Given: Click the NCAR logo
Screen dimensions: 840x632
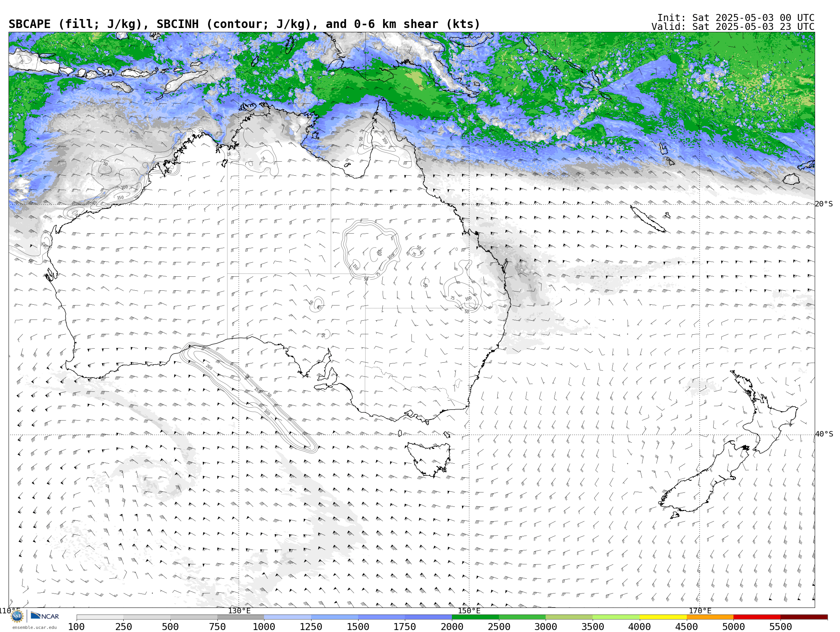Looking at the screenshot, I should coord(45,616).
